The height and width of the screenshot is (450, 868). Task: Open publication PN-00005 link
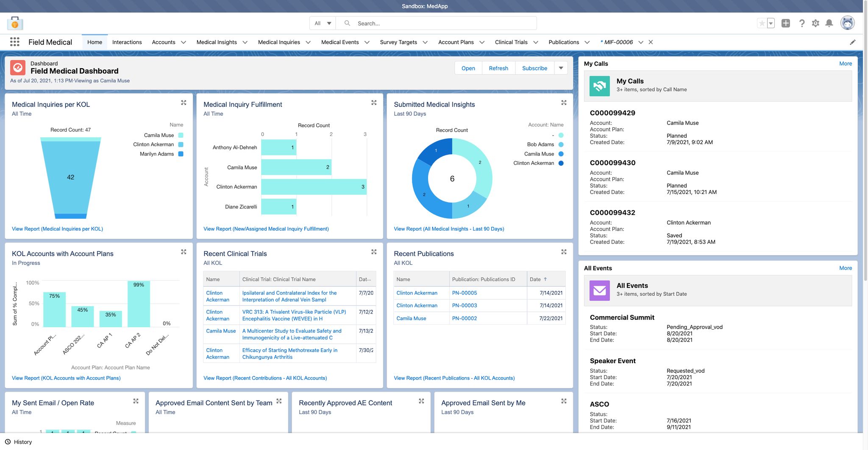[x=465, y=293]
